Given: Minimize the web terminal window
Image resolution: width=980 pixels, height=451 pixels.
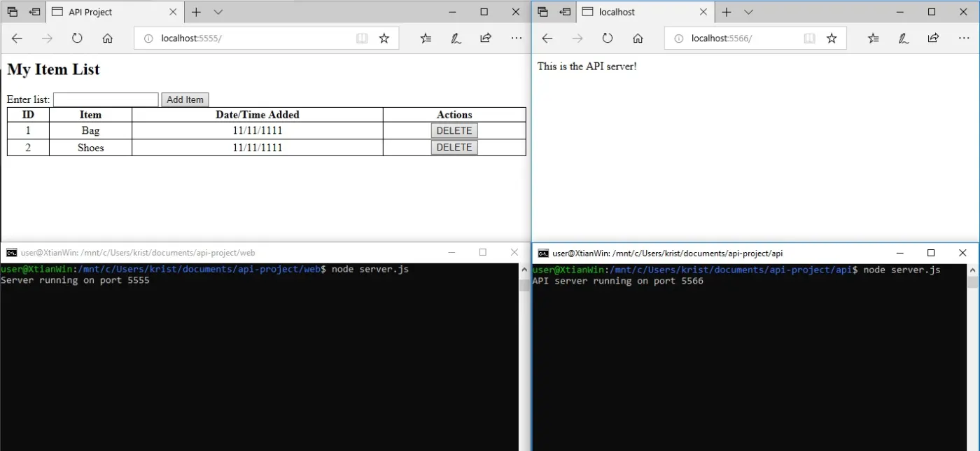Looking at the screenshot, I should pos(451,252).
